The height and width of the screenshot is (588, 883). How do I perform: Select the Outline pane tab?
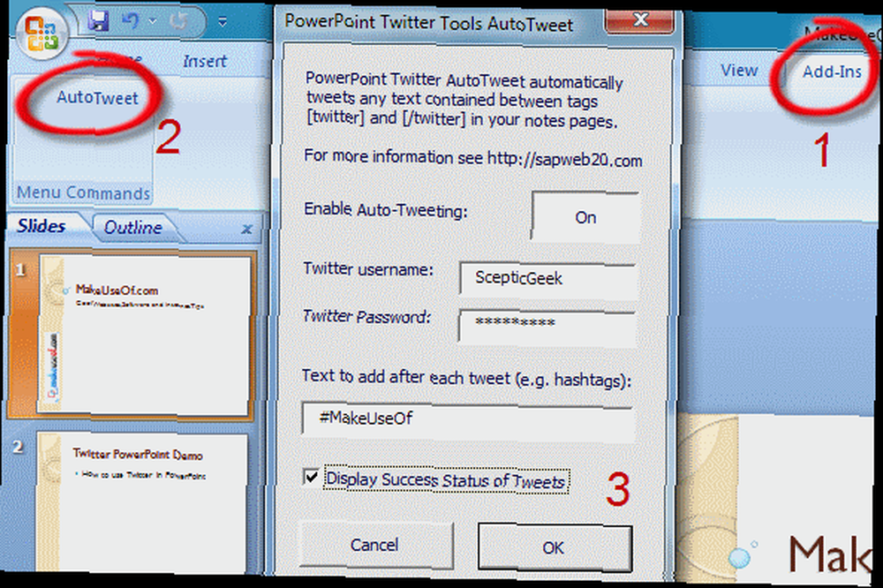pyautogui.click(x=133, y=228)
